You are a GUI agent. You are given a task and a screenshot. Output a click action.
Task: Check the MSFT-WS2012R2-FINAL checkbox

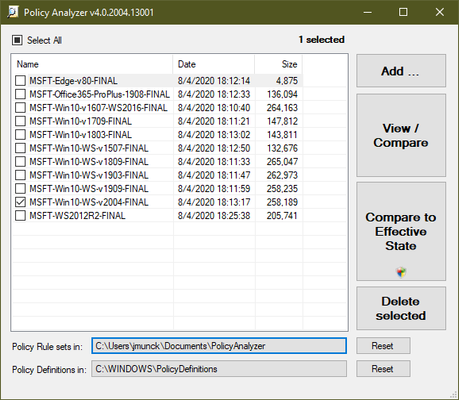[x=20, y=216]
